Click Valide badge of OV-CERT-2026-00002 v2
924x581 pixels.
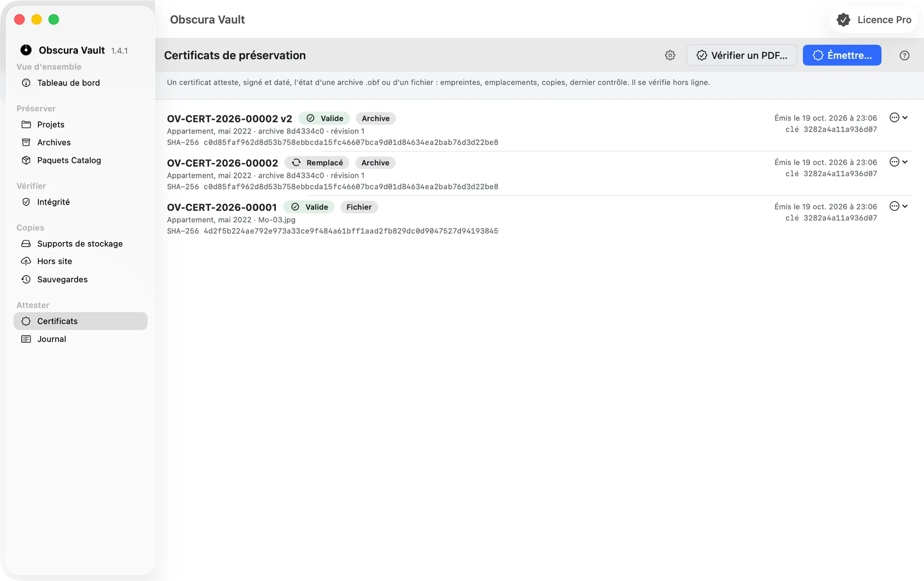click(x=324, y=118)
